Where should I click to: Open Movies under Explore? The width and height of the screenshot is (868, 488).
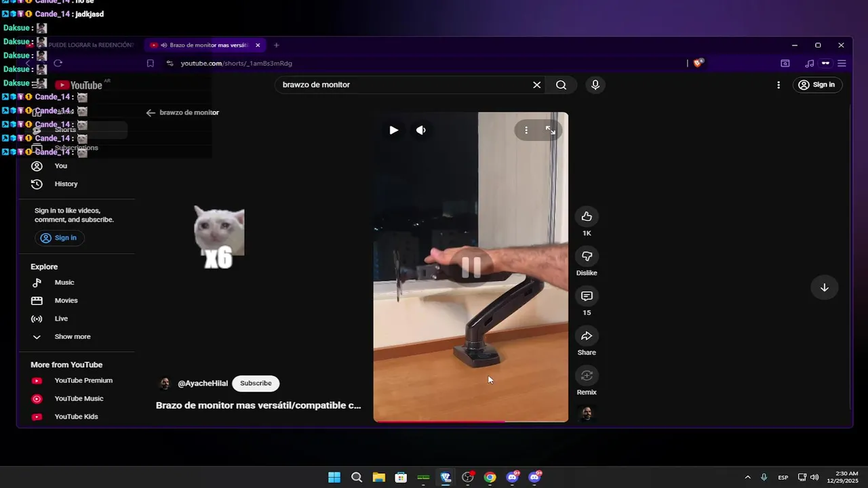point(66,301)
